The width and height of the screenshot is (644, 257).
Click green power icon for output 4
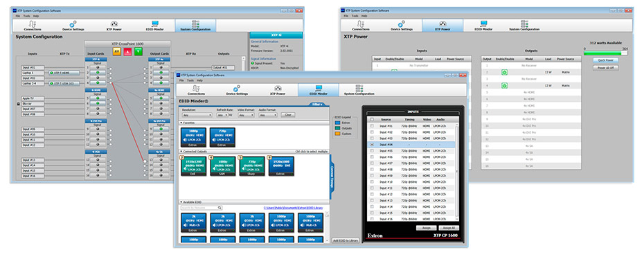click(x=504, y=85)
